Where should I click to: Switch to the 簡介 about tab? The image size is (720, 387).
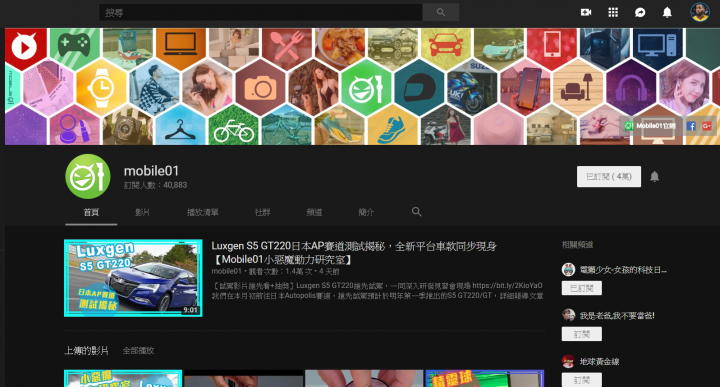click(366, 212)
